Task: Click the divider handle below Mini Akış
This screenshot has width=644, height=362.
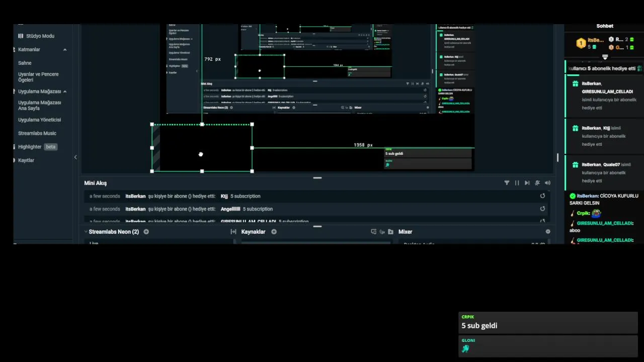Action: (317, 226)
